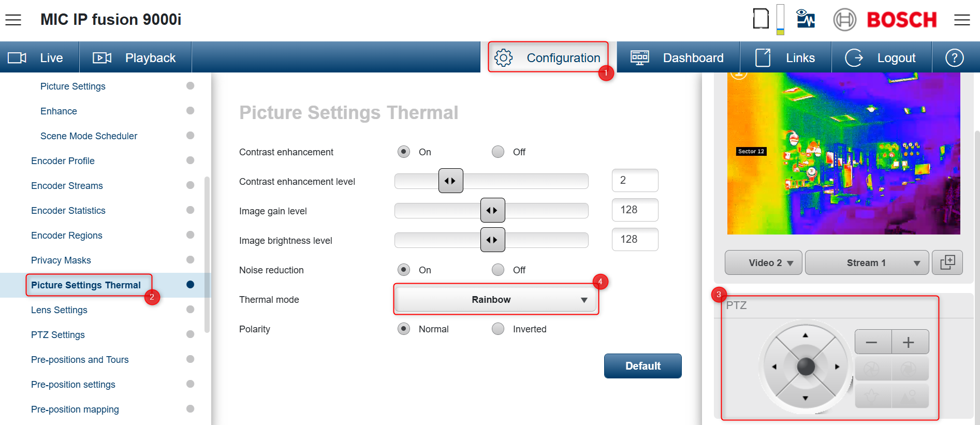Expand the Video 2 dropdown
980x425 pixels.
pos(764,262)
